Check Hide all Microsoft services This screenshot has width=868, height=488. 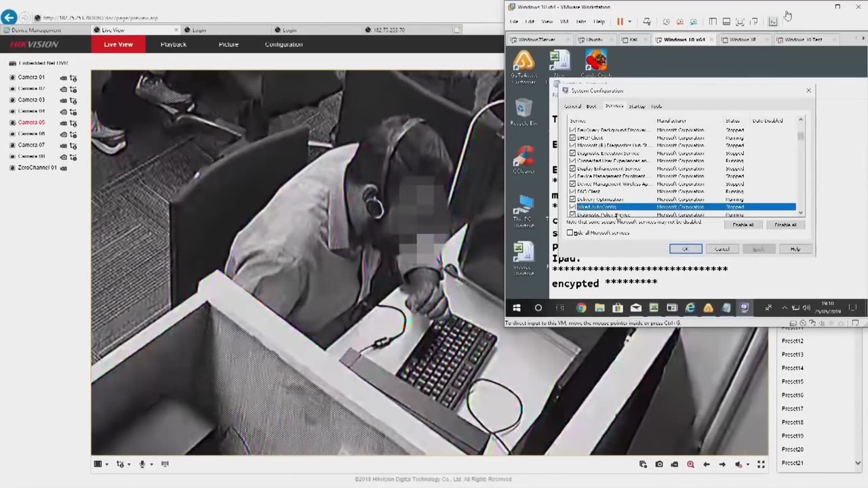pyautogui.click(x=570, y=232)
